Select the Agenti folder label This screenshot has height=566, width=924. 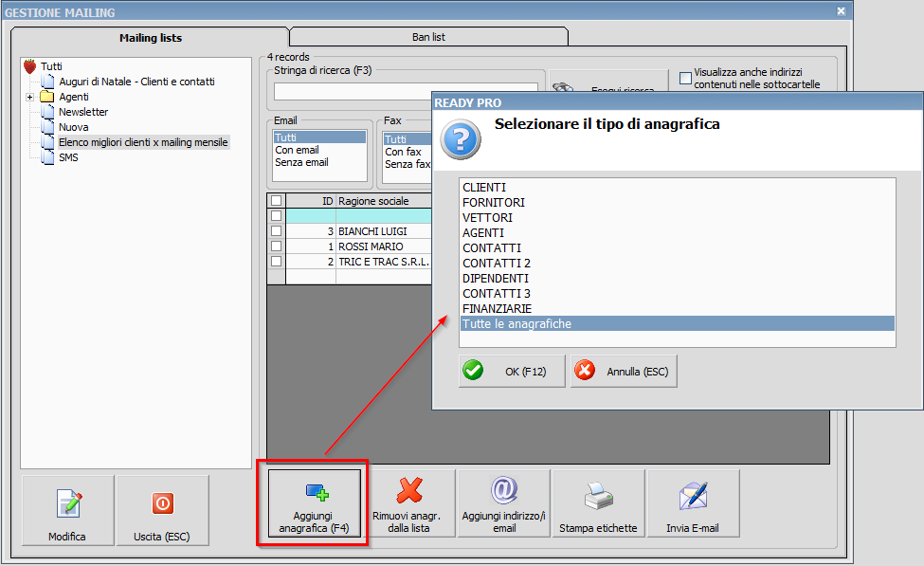click(74, 97)
